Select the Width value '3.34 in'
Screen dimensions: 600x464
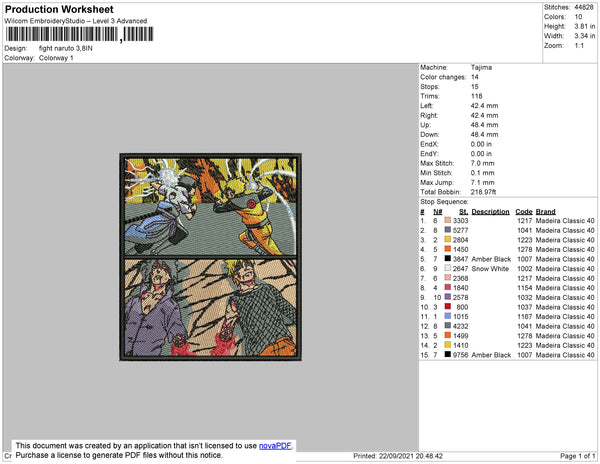tap(584, 36)
